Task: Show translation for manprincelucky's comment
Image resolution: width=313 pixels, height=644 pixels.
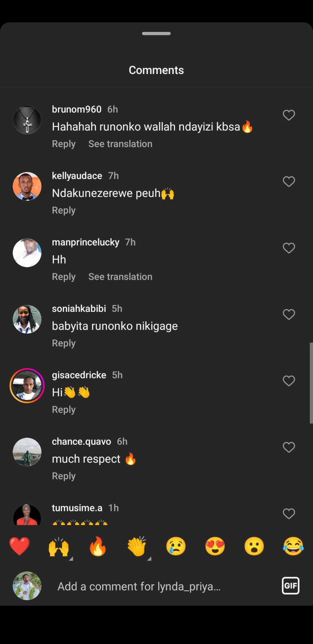Action: 120,277
